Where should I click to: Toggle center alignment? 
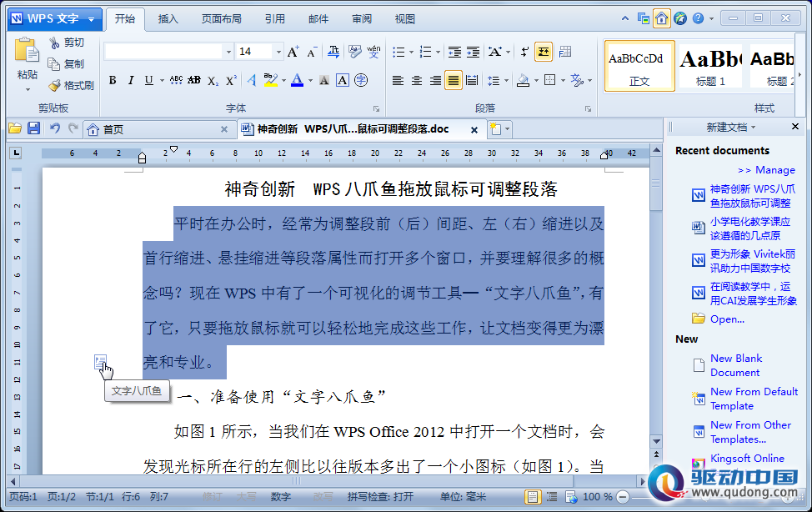[x=416, y=80]
